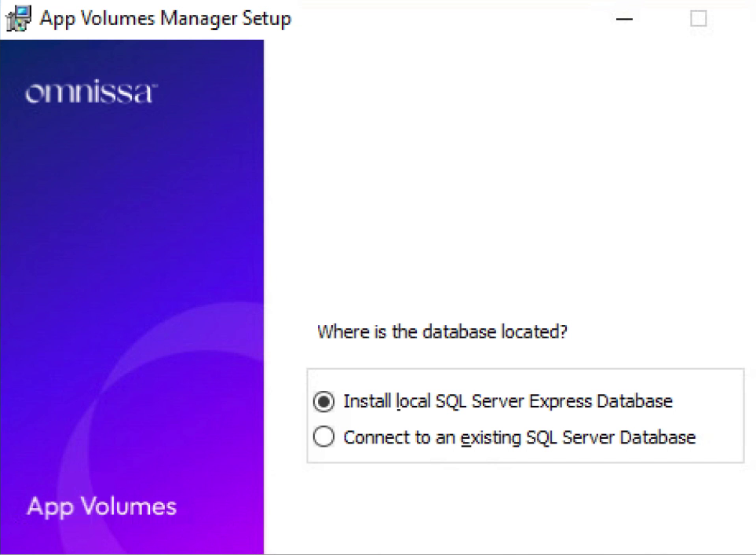Minimize the App Volumes Manager Setup window
This screenshot has height=555, width=756.
pos(625,19)
